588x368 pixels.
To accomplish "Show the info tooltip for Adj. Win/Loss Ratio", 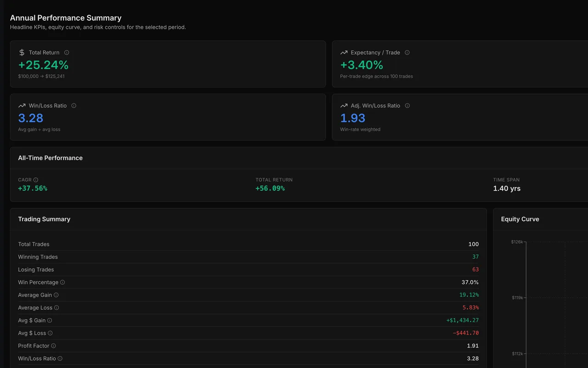I will (x=407, y=106).
